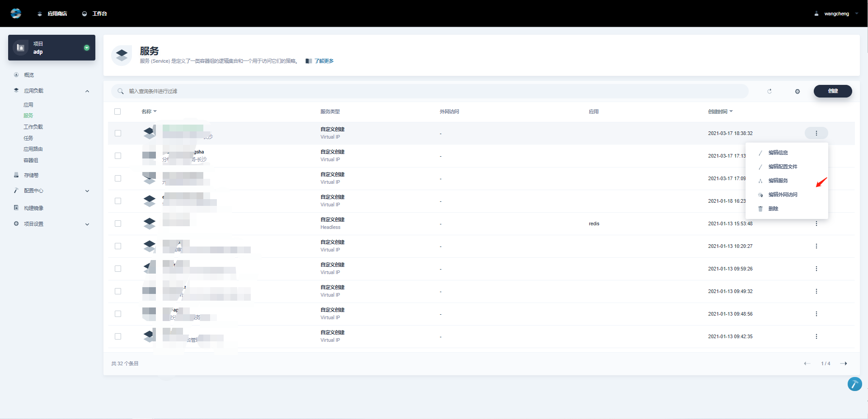The height and width of the screenshot is (419, 868).
Task: Click the 概览 sidebar icon
Action: [16, 75]
